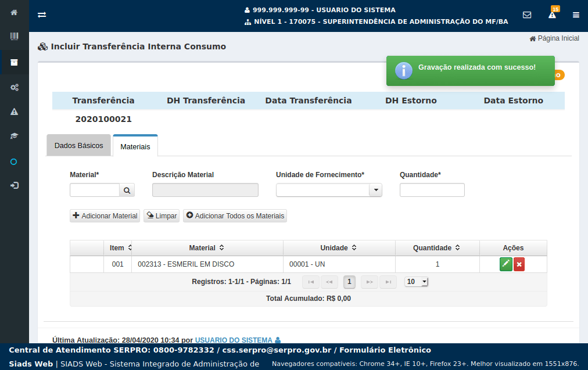The width and height of the screenshot is (588, 370).
Task: Open the gears settings sidebar icon
Action: coord(15,87)
